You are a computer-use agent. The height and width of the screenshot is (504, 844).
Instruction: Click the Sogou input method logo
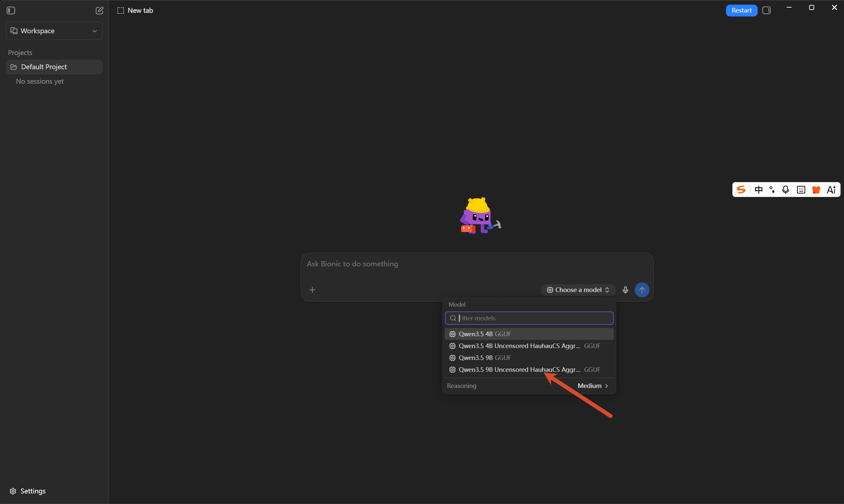[x=741, y=190]
